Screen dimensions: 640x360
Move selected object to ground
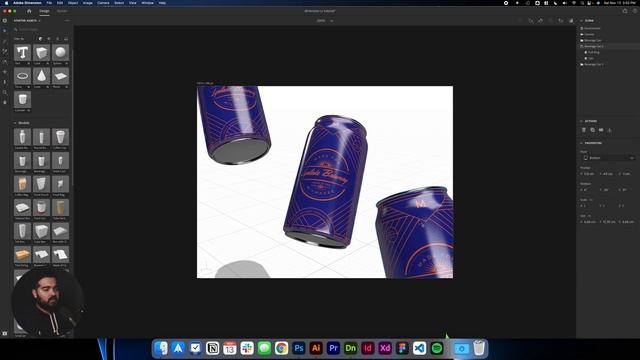coord(609,130)
